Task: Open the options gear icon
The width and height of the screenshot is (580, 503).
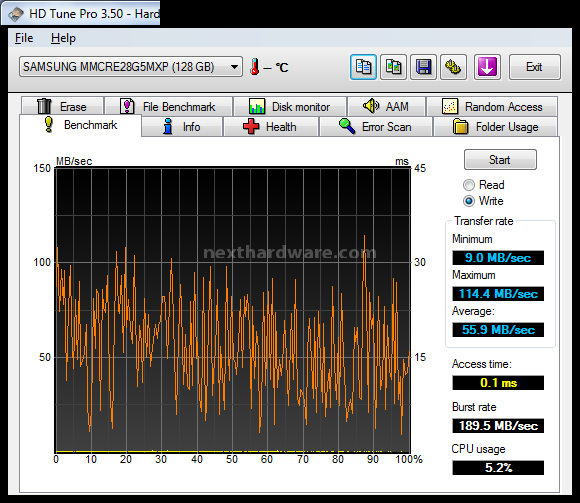Action: (453, 67)
